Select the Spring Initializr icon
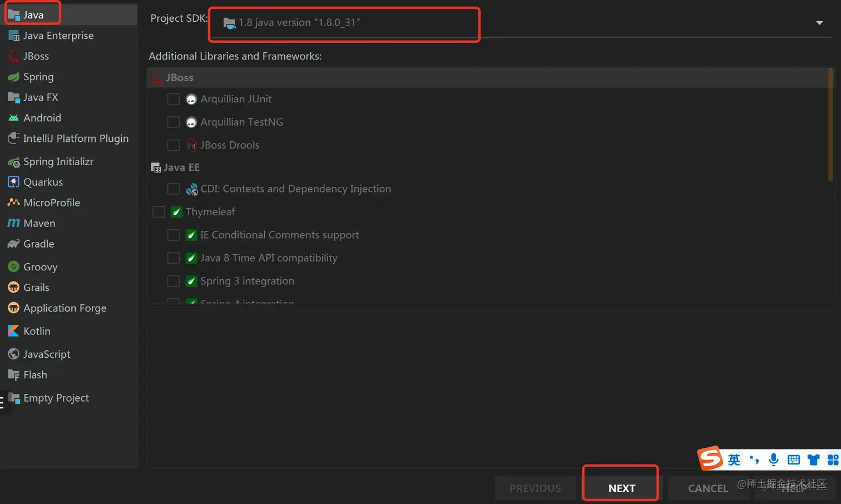The height and width of the screenshot is (504, 841). tap(13, 162)
